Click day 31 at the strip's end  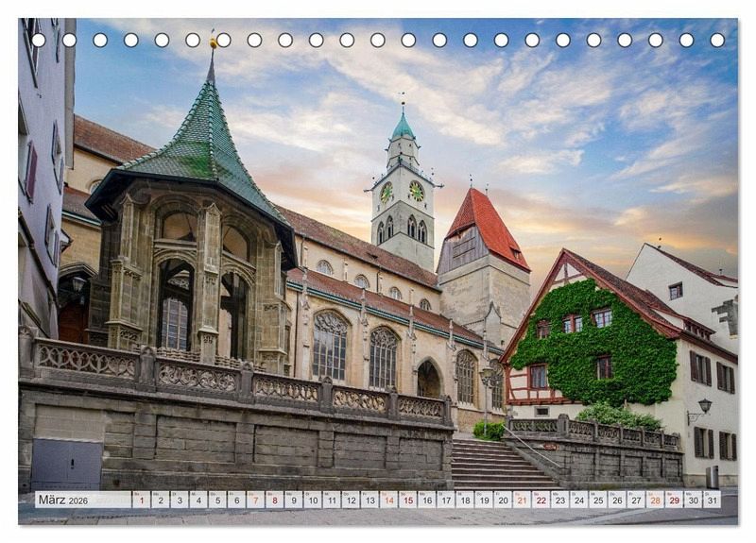coord(712,500)
